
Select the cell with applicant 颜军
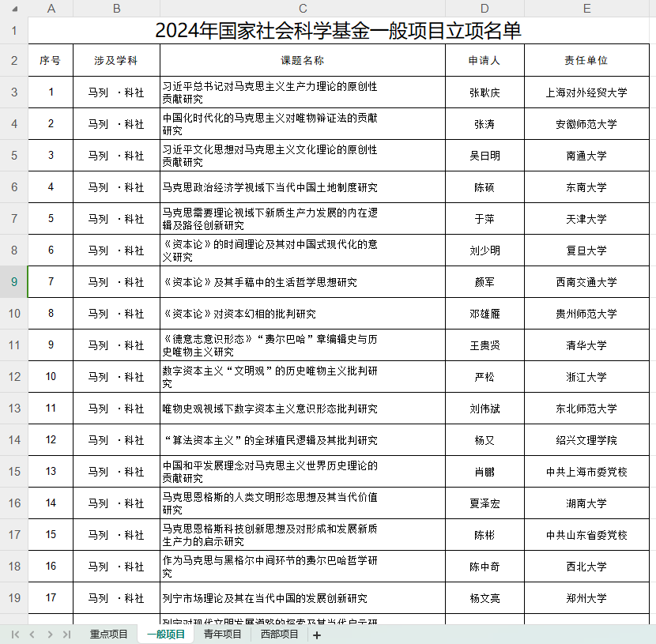[x=484, y=282]
